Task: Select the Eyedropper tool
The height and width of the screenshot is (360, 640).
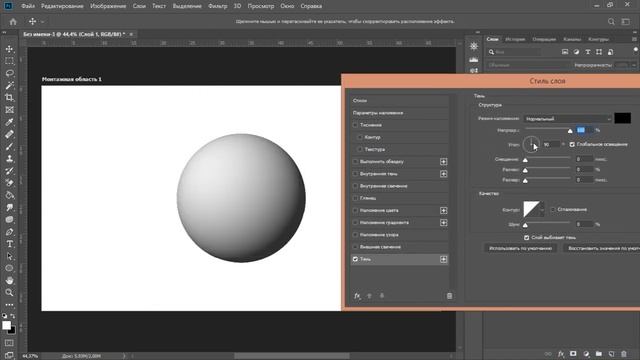Action: point(9,122)
